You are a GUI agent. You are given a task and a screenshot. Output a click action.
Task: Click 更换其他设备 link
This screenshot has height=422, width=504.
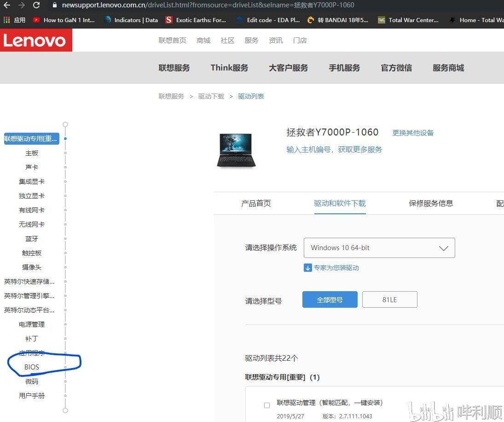pyautogui.click(x=413, y=133)
